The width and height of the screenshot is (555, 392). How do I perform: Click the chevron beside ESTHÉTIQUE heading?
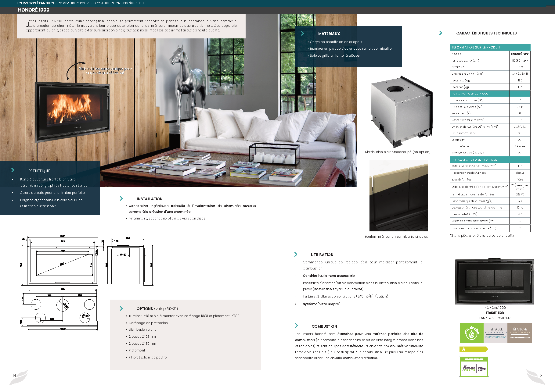click(13, 170)
